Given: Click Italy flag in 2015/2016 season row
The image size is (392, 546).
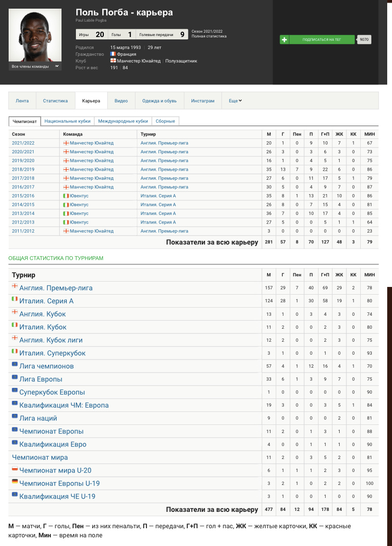Looking at the screenshot, I should (x=66, y=196).
